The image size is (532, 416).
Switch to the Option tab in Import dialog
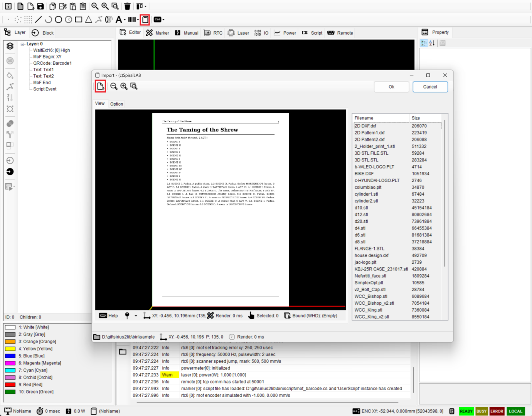point(116,104)
